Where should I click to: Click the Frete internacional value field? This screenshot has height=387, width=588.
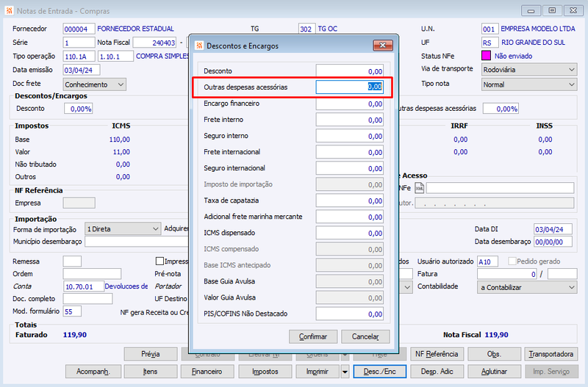[350, 152]
